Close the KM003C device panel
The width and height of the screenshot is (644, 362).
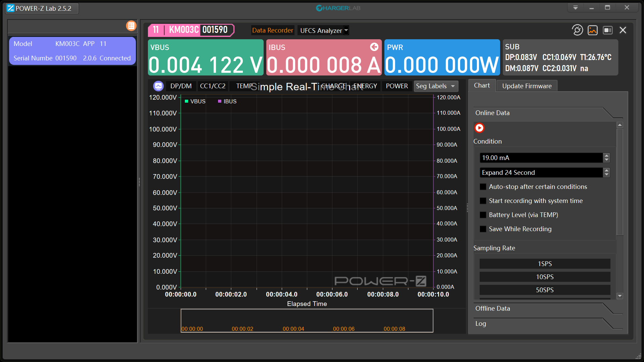click(623, 30)
